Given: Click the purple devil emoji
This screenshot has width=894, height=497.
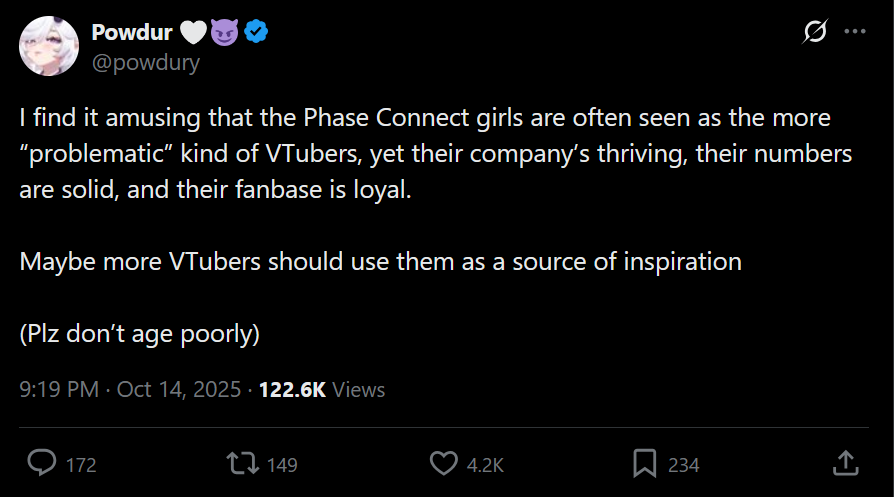Looking at the screenshot, I should (x=225, y=33).
